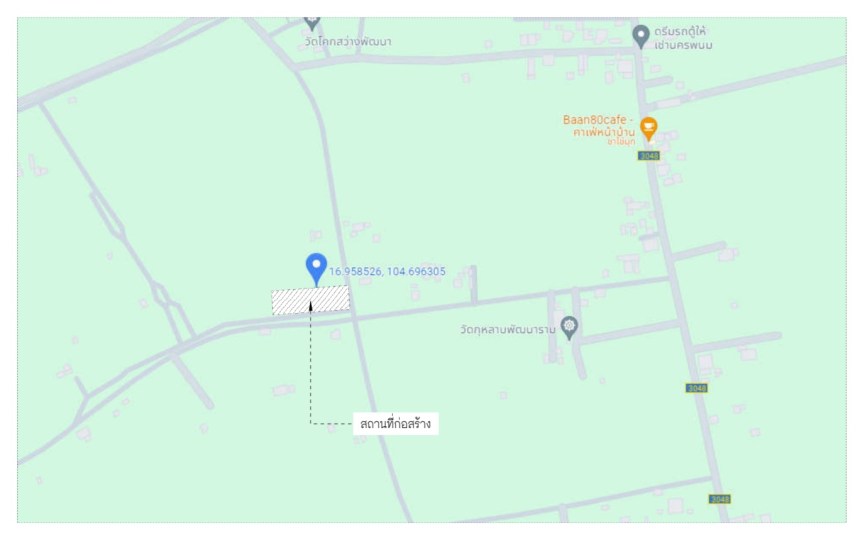Select the coordinates text 16.958526, 104.696305
The image size is (865, 543).
pyautogui.click(x=387, y=272)
